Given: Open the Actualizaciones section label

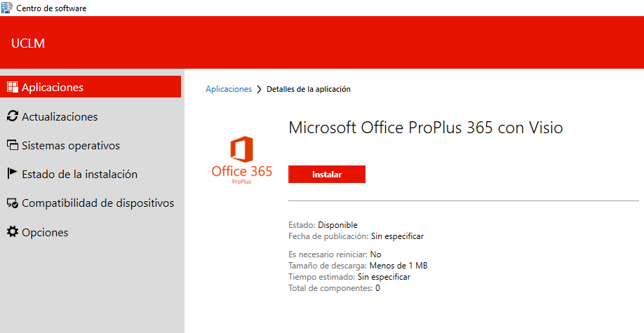Looking at the screenshot, I should click(x=60, y=117).
